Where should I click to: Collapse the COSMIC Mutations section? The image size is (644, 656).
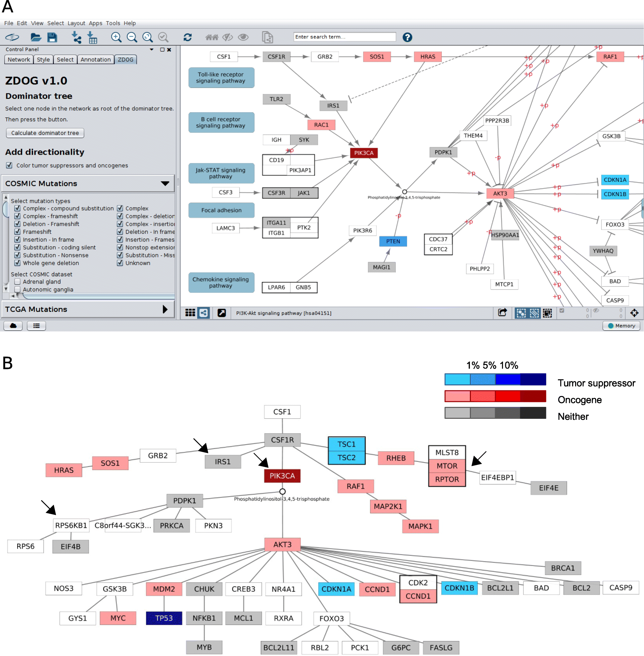(165, 184)
